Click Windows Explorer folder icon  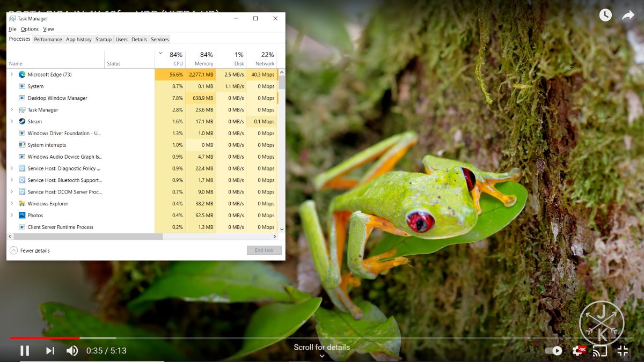(22, 204)
